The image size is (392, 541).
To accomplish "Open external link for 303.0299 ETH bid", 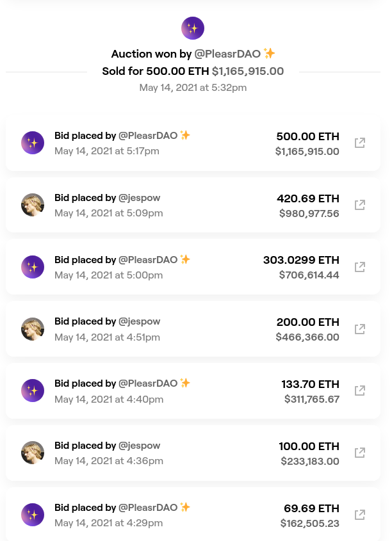I will click(x=360, y=267).
